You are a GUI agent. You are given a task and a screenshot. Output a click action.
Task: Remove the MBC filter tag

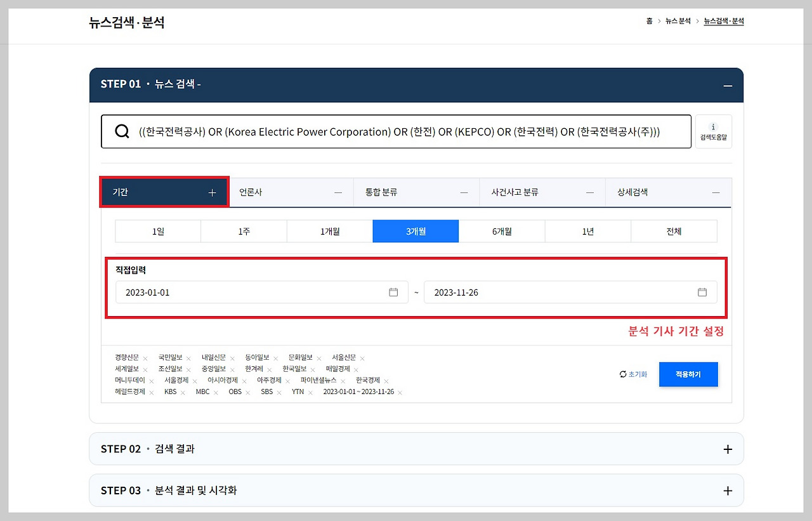point(216,393)
